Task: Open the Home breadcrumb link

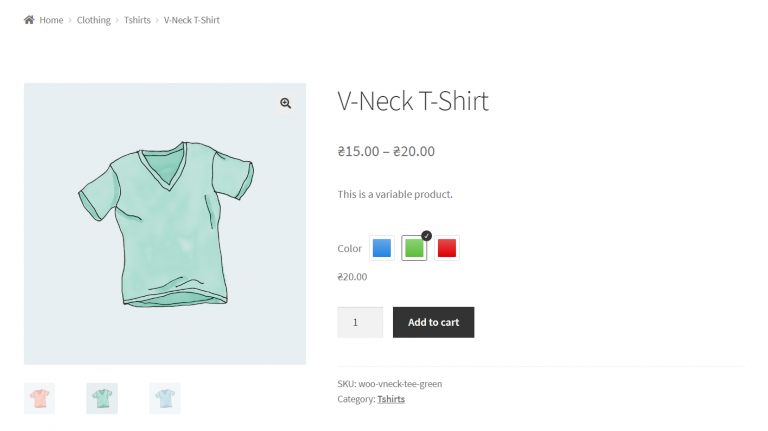Action: [51, 20]
